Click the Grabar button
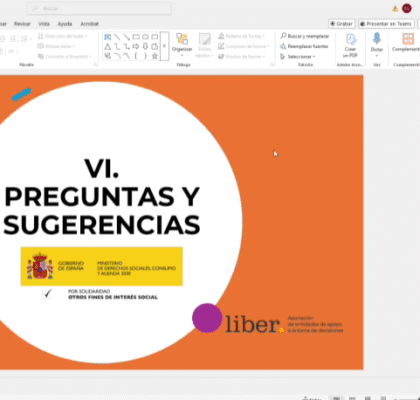This screenshot has width=420, height=400. (x=342, y=24)
